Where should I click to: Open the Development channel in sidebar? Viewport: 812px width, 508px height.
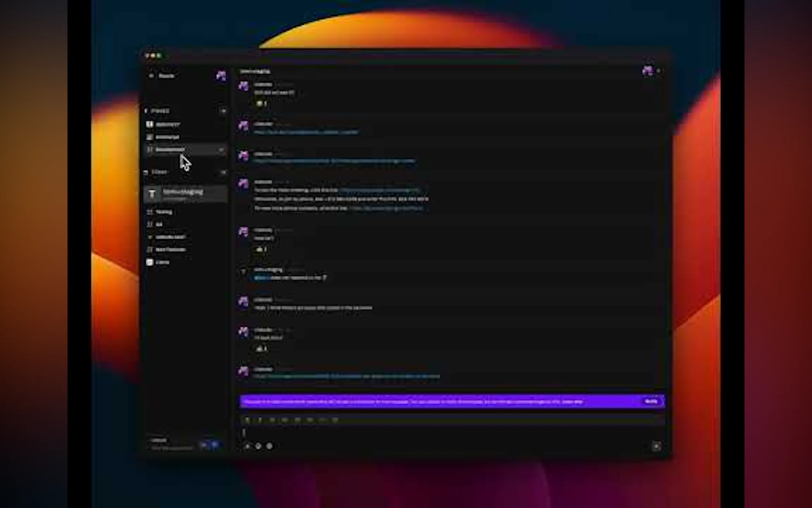point(170,149)
